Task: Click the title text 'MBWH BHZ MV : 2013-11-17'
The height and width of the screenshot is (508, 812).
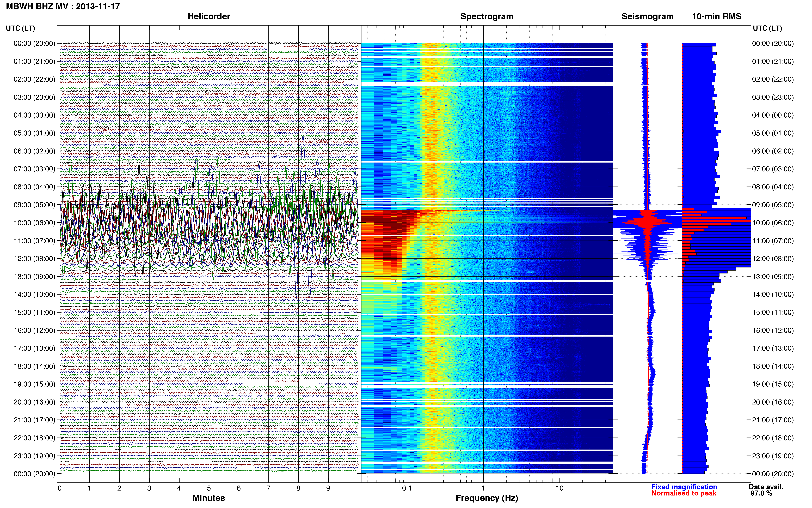Action: tap(63, 6)
